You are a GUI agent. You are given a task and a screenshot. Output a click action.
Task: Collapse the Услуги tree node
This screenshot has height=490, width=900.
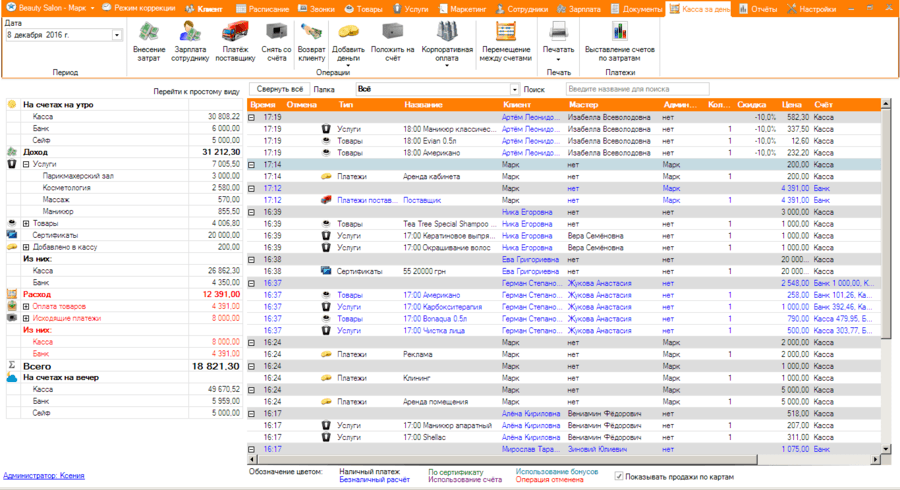26,164
